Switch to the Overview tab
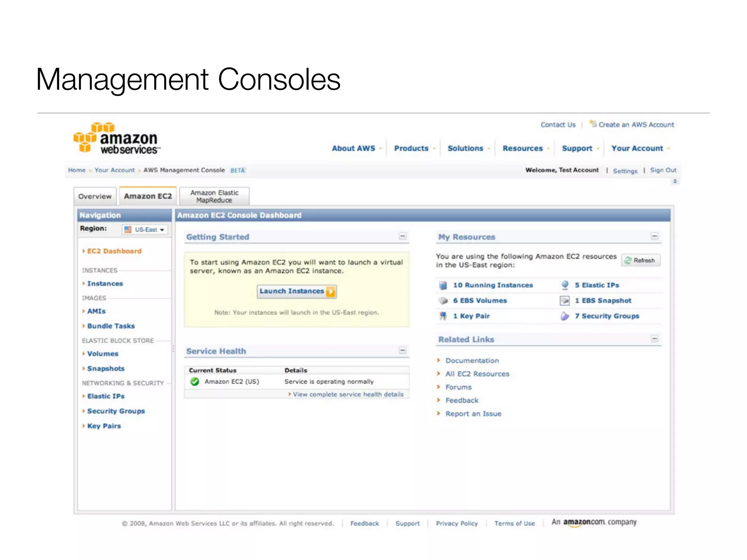 pyautogui.click(x=95, y=196)
